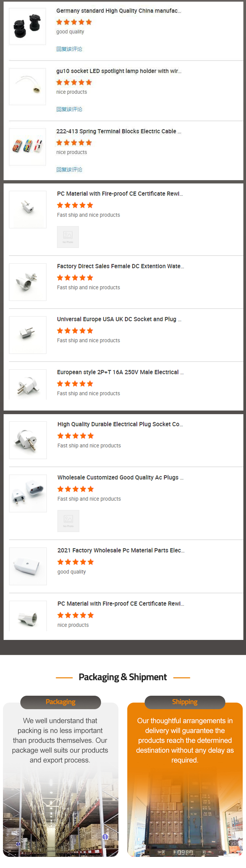The height and width of the screenshot is (868, 246).
Task: Select the Packaging tab label
Action: (61, 702)
